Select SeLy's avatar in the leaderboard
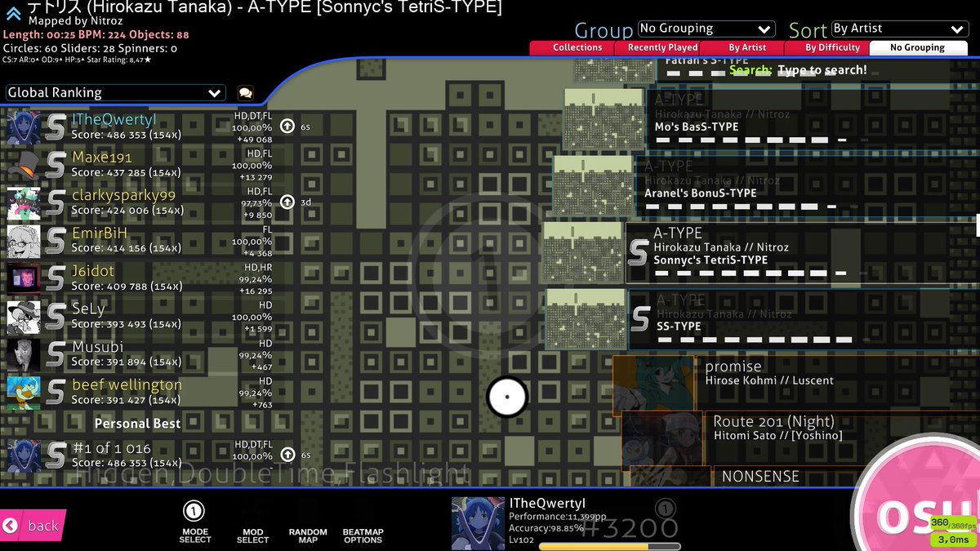 [24, 318]
